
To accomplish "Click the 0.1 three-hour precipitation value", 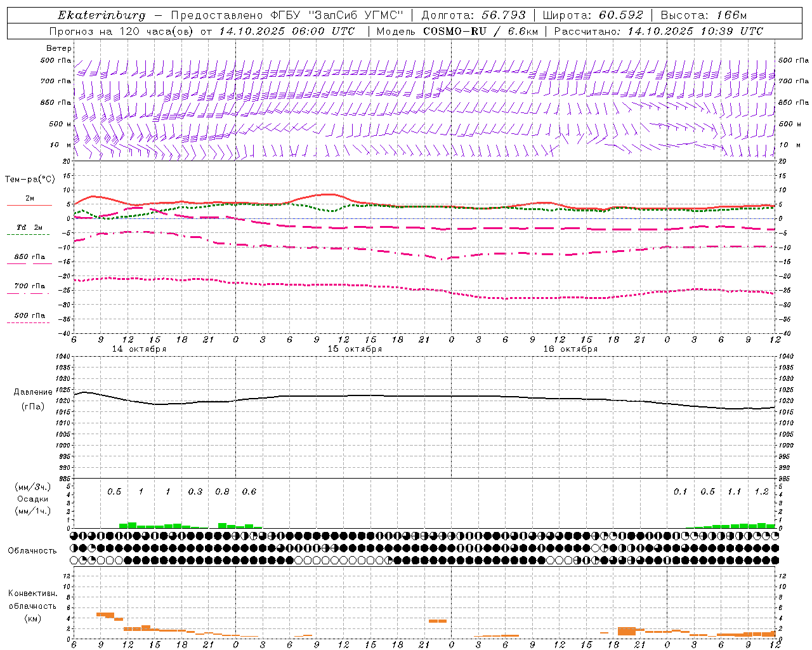I will (680, 492).
